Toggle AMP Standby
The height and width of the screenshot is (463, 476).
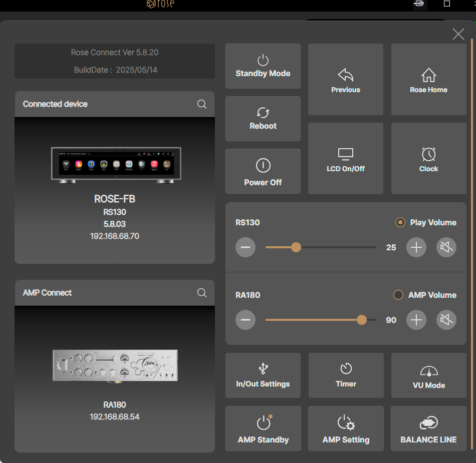tap(263, 428)
